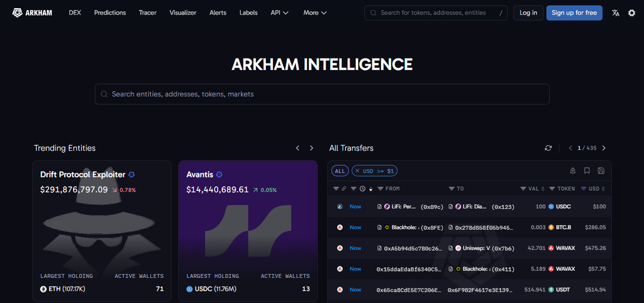Open the language translation icon
This screenshot has width=644, height=303.
coord(615,13)
